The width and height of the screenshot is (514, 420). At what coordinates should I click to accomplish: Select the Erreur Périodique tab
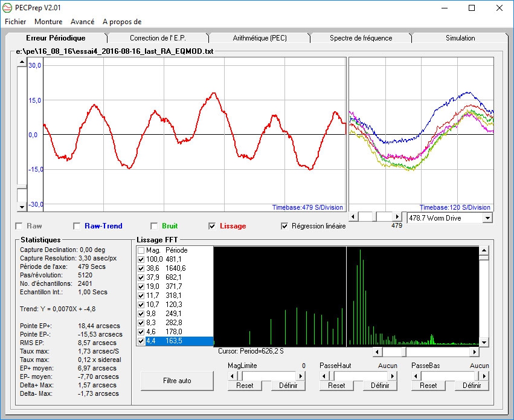tap(56, 38)
